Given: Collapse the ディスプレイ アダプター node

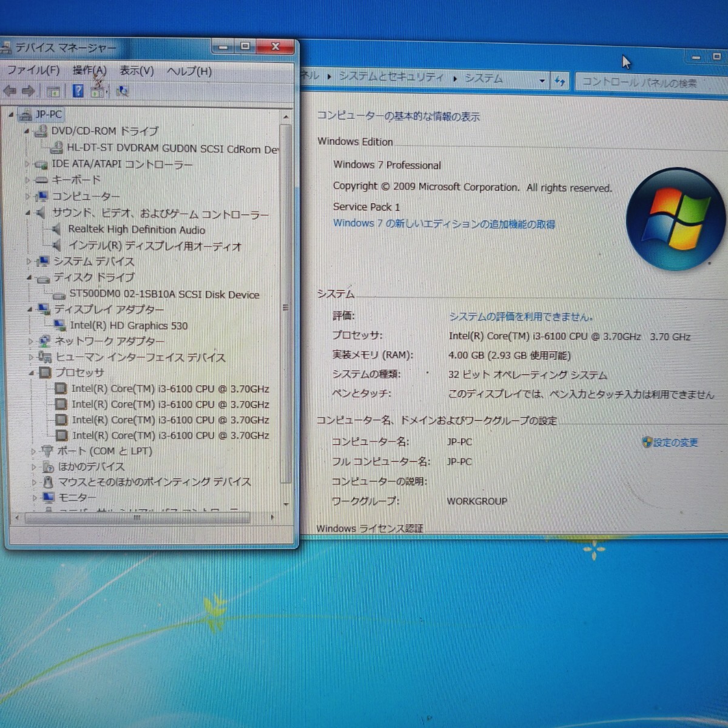Looking at the screenshot, I should click(x=30, y=309).
